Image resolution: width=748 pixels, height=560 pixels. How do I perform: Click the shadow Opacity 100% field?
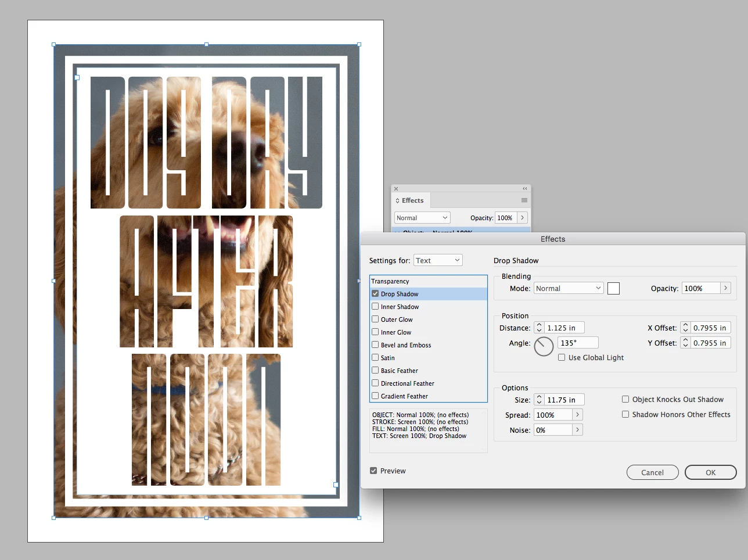coord(701,289)
